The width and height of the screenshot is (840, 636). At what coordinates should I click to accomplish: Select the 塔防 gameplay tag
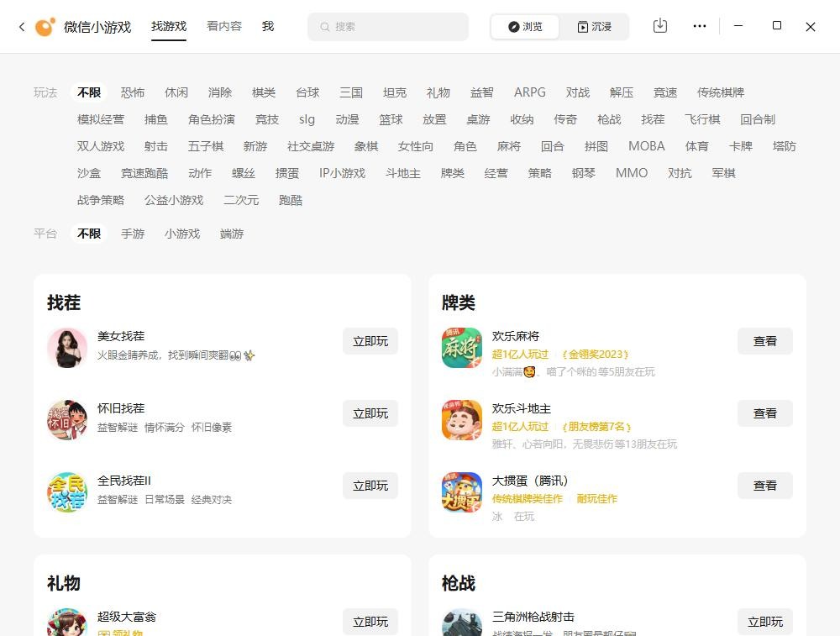785,146
